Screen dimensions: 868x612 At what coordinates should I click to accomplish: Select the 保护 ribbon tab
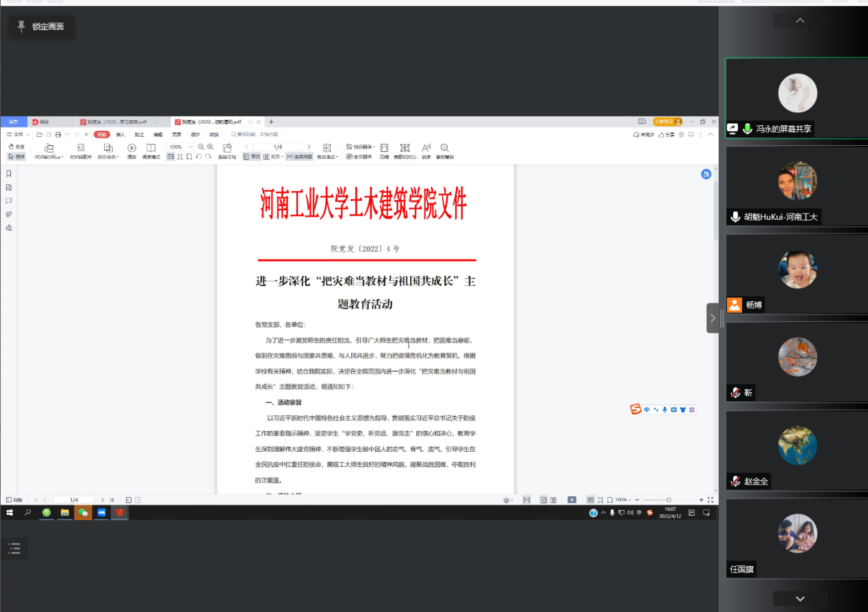pyautogui.click(x=195, y=135)
